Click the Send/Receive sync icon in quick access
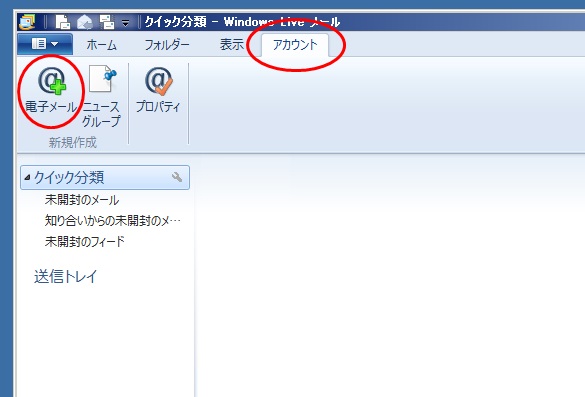Screen dimensions: 585x397 (x=107, y=22)
